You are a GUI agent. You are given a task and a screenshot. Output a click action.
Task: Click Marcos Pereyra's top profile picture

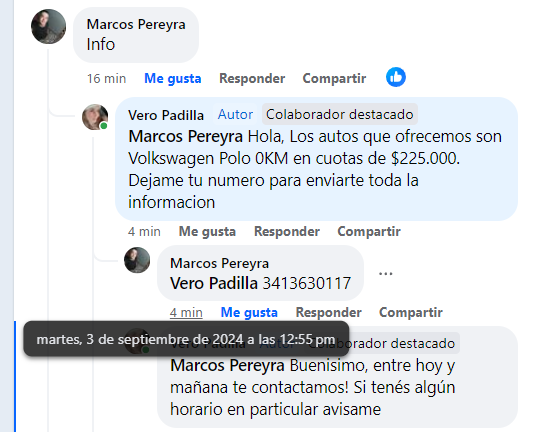(48, 27)
